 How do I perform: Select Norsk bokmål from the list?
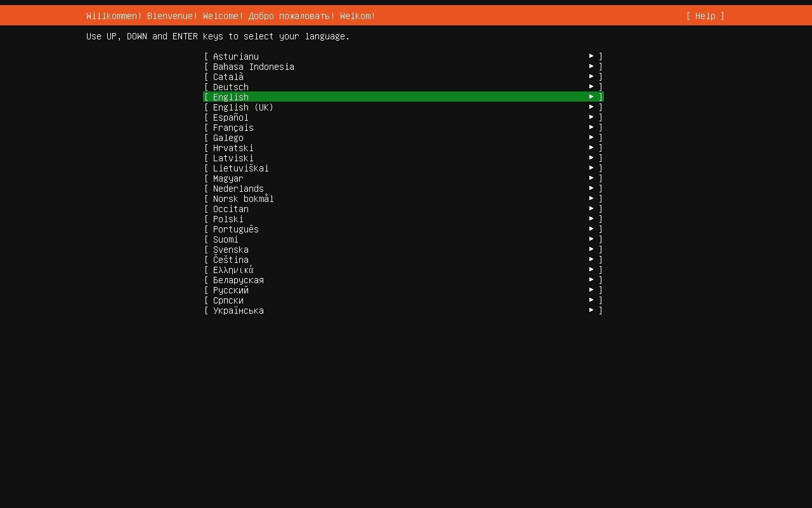pos(243,198)
